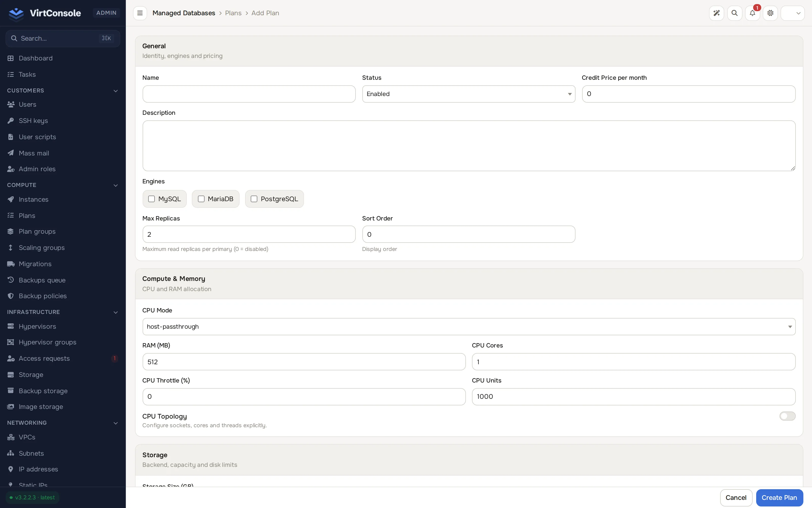
Task: Click the Create Plan button
Action: click(x=779, y=498)
